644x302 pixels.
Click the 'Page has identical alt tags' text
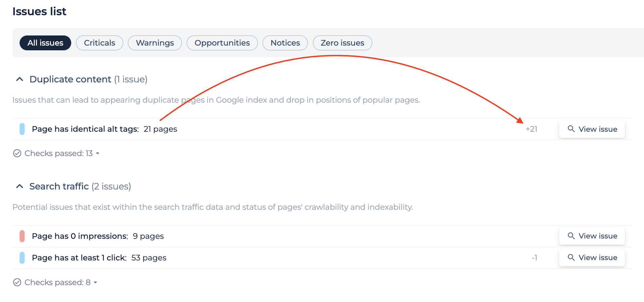point(85,129)
